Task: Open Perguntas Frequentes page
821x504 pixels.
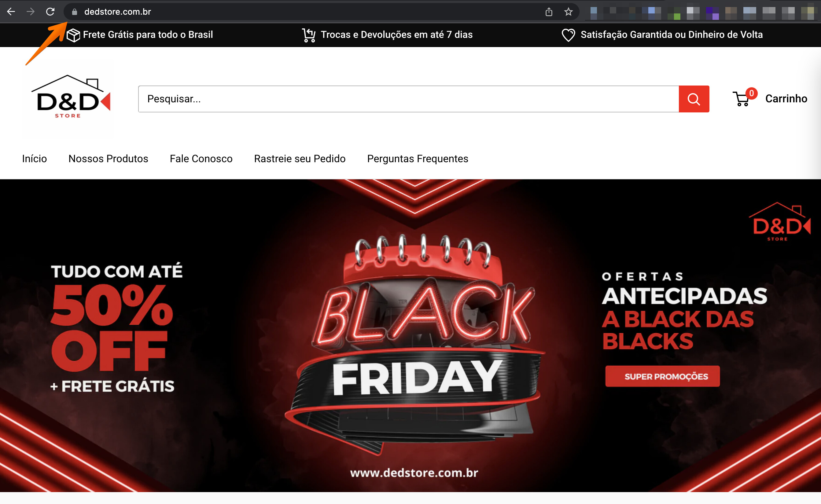Action: pos(418,159)
